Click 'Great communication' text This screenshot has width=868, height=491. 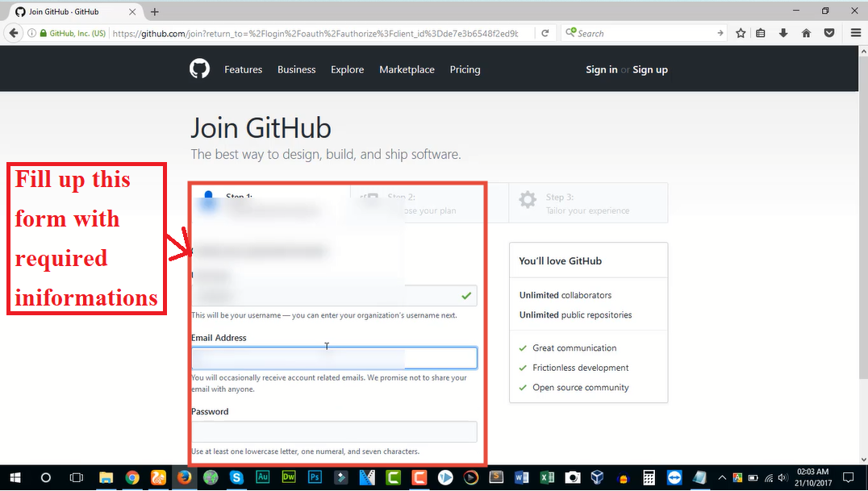[574, 348]
